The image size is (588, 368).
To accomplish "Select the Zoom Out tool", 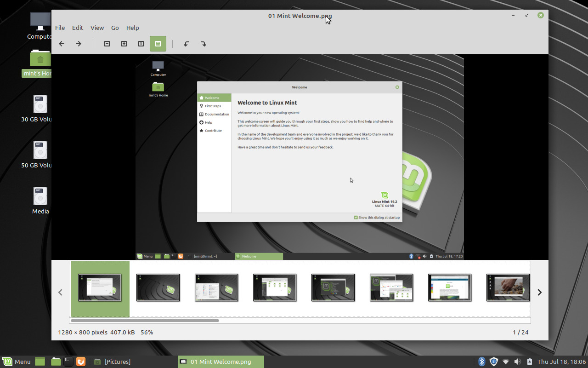I will tap(107, 43).
